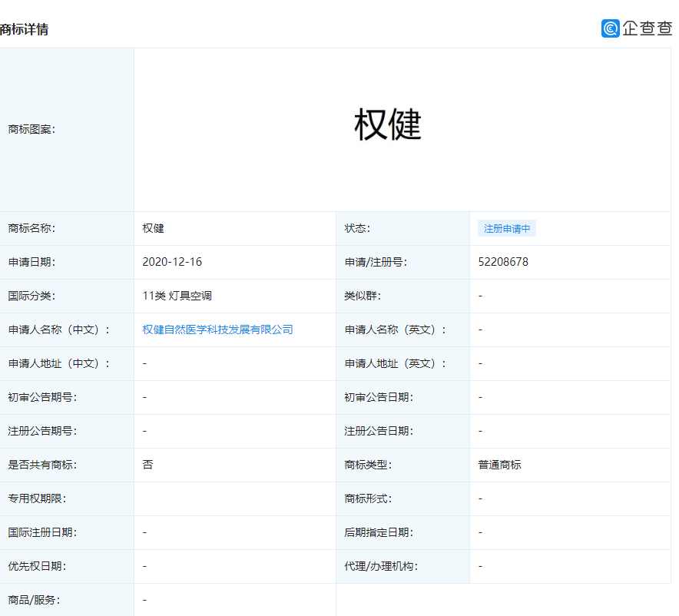Click the 注册公告期号 label
Viewport: 679px width, 616px height.
42,431
